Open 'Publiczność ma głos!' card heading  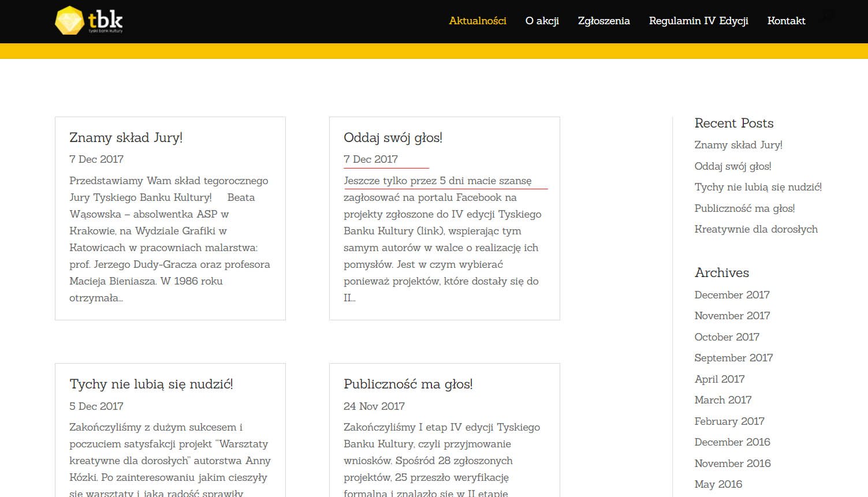408,384
